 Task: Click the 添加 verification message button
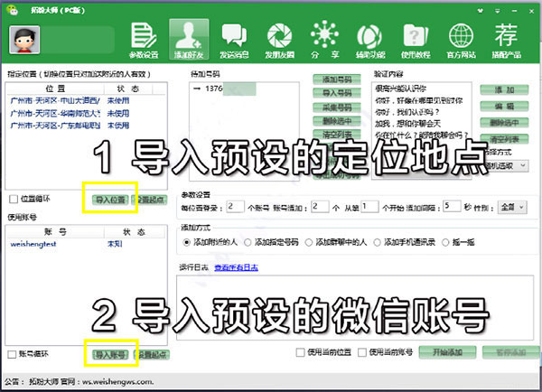(x=504, y=90)
